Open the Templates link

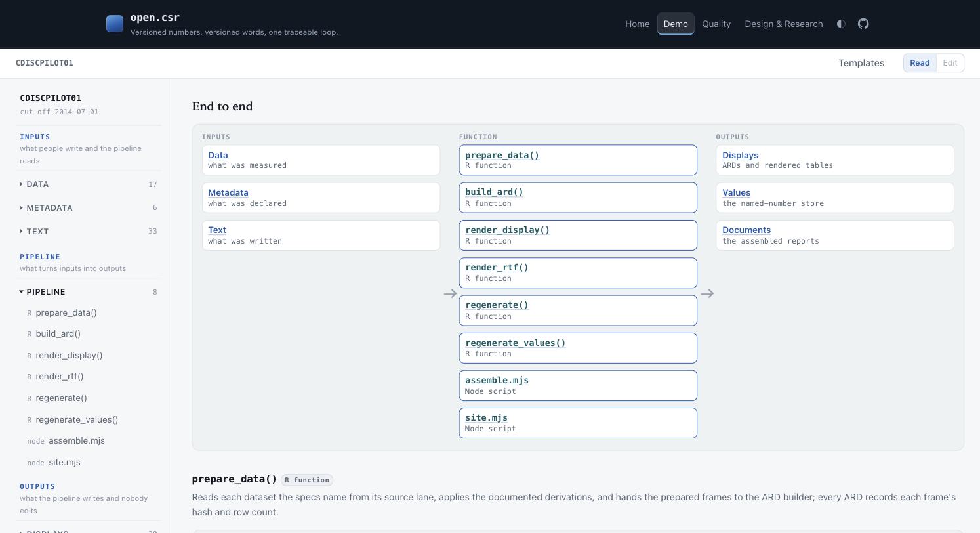pyautogui.click(x=861, y=63)
